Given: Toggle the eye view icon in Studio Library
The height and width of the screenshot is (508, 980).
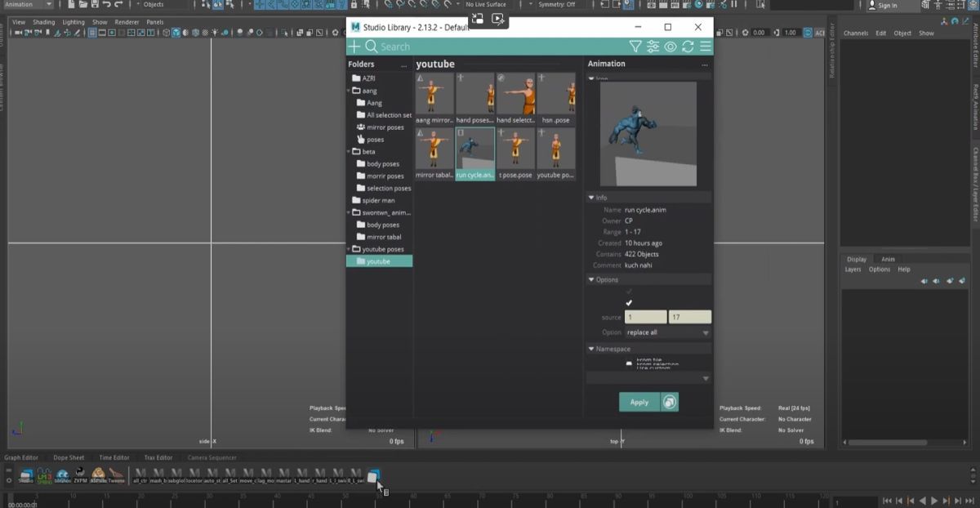Looking at the screenshot, I should click(670, 47).
